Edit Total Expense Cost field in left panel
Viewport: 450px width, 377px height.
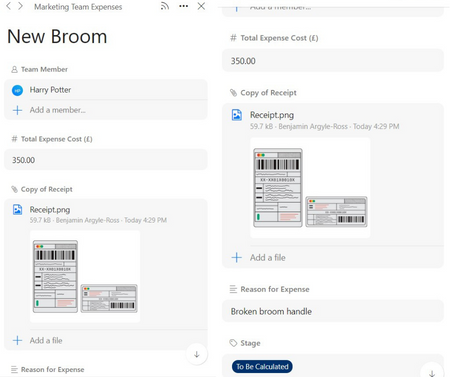click(106, 160)
